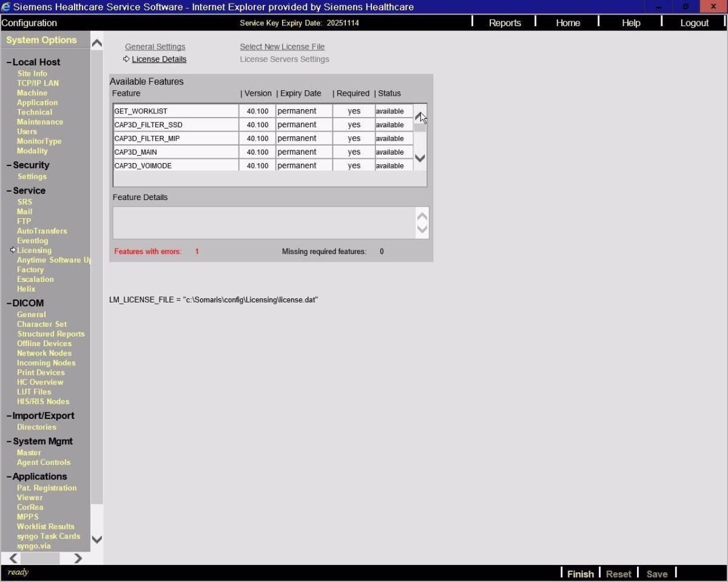Open Network Nodes settings
The height and width of the screenshot is (582, 728).
click(44, 353)
